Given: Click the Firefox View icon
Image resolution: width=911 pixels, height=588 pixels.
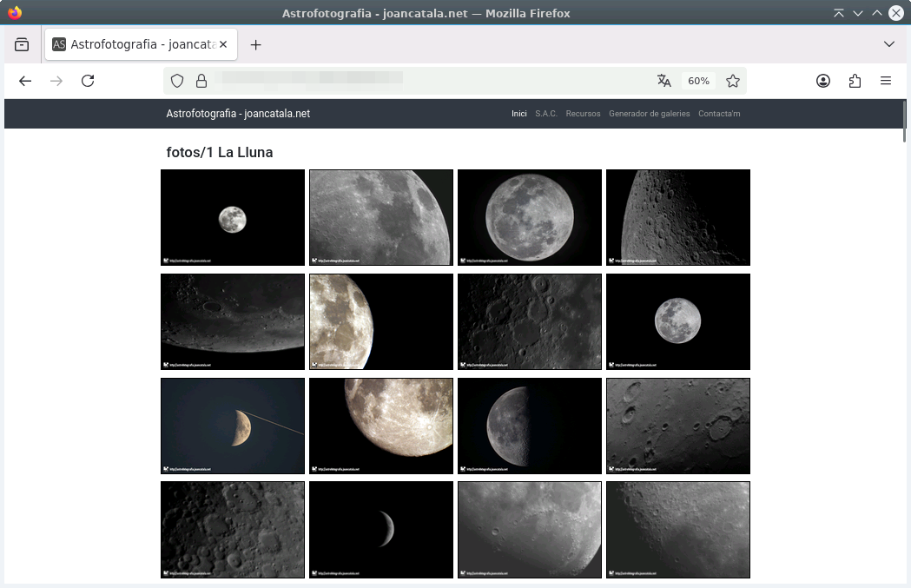Looking at the screenshot, I should 22,44.
